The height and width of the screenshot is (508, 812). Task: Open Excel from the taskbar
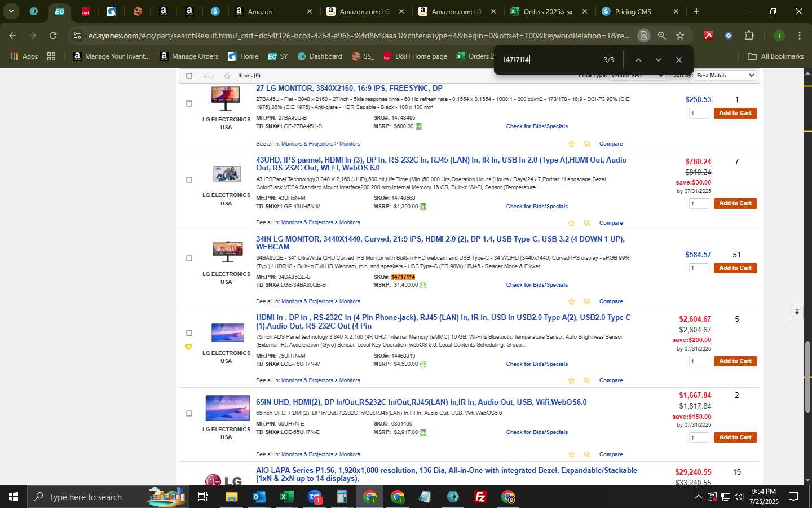pyautogui.click(x=286, y=497)
